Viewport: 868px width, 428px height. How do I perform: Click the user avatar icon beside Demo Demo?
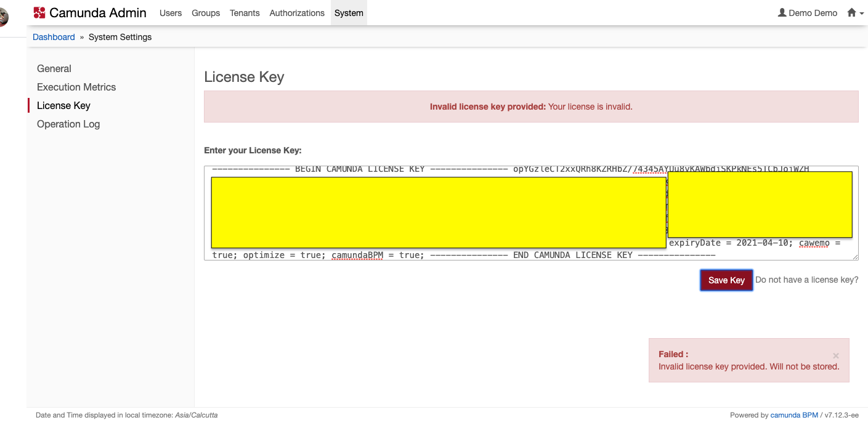(x=782, y=12)
